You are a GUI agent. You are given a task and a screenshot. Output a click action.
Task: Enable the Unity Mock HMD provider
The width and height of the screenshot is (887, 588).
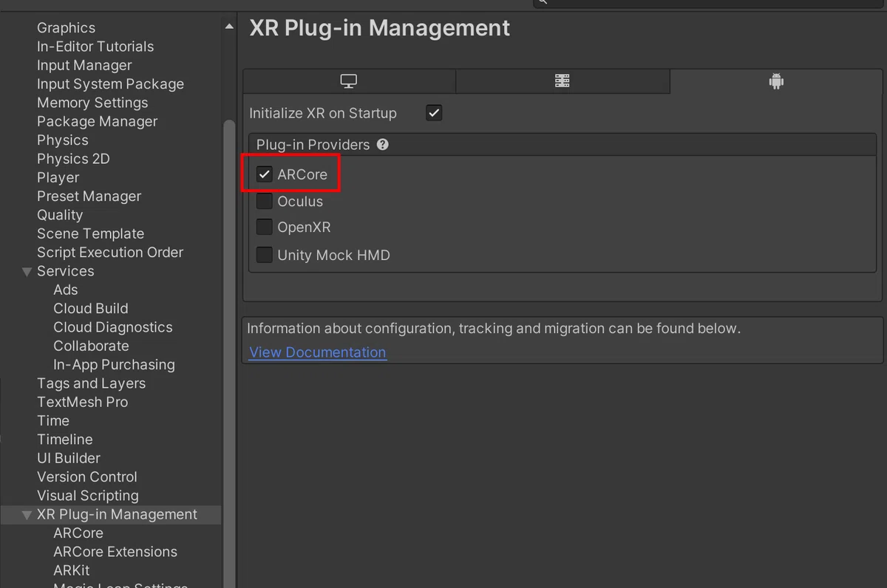(x=264, y=255)
